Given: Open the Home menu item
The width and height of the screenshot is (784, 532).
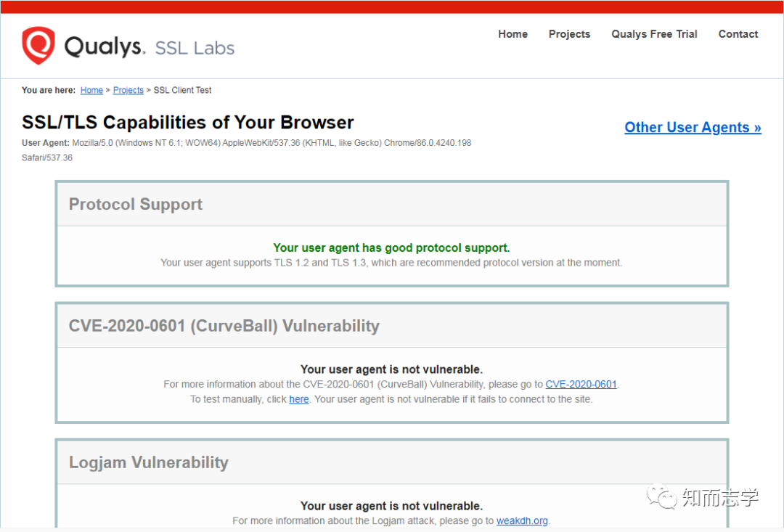Looking at the screenshot, I should click(513, 34).
